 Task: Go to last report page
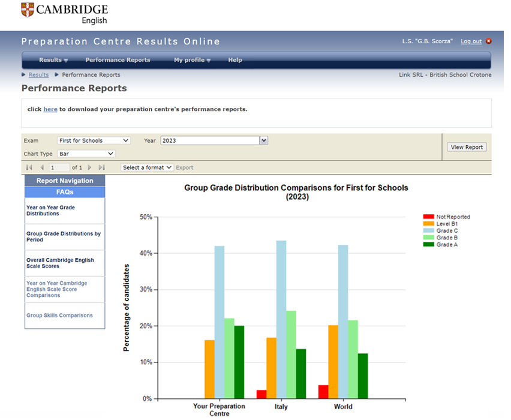pos(102,167)
